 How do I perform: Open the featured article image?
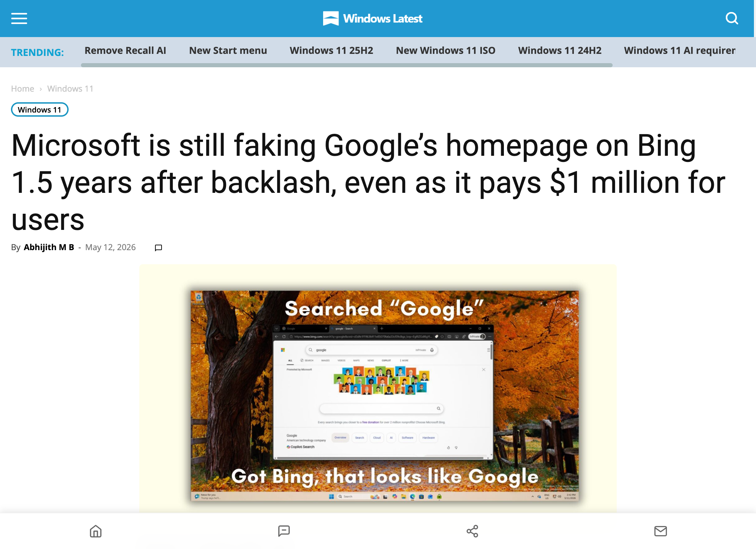click(x=378, y=388)
